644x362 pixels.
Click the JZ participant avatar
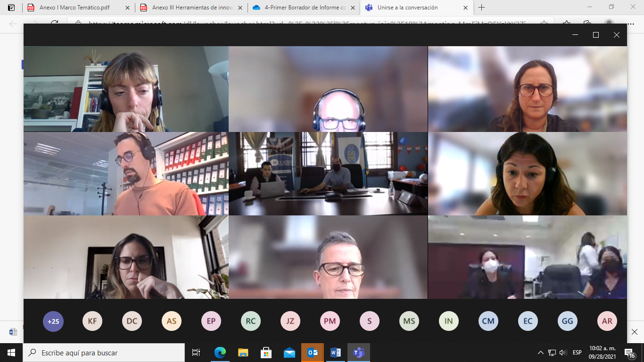tap(290, 321)
